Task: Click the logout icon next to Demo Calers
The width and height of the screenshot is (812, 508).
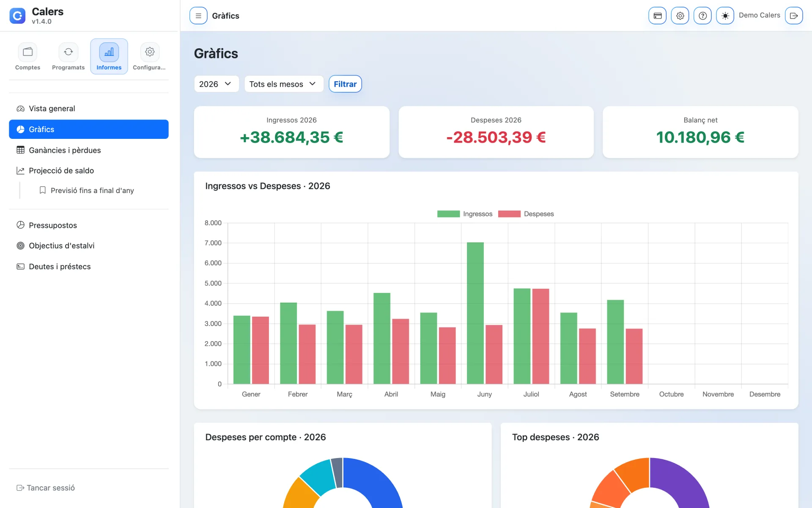Action: coord(794,16)
